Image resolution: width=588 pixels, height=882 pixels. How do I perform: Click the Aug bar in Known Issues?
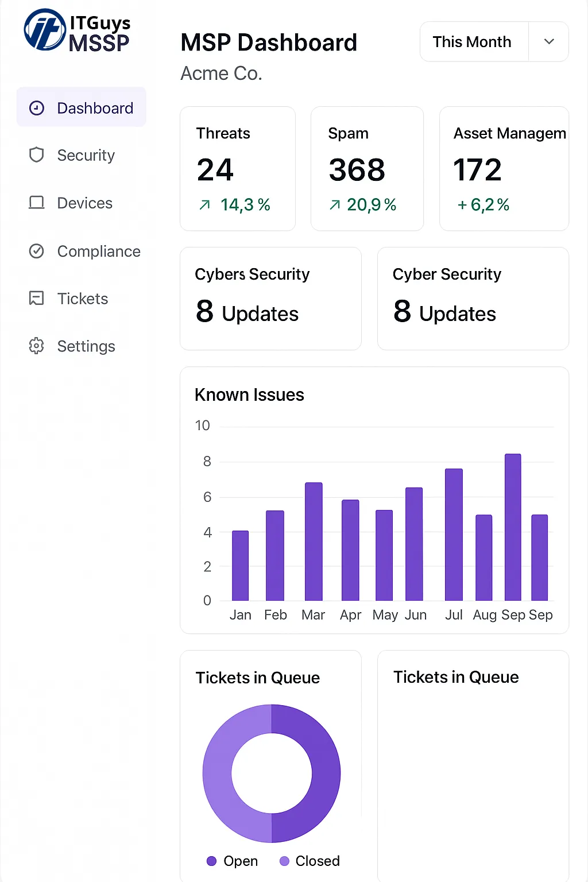point(484,558)
